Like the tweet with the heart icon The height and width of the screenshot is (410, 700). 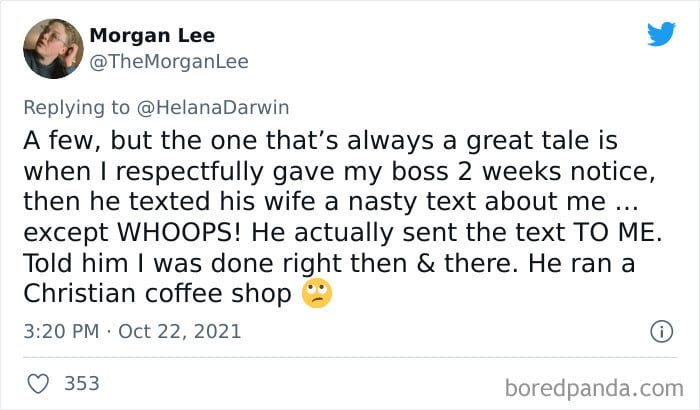38,384
